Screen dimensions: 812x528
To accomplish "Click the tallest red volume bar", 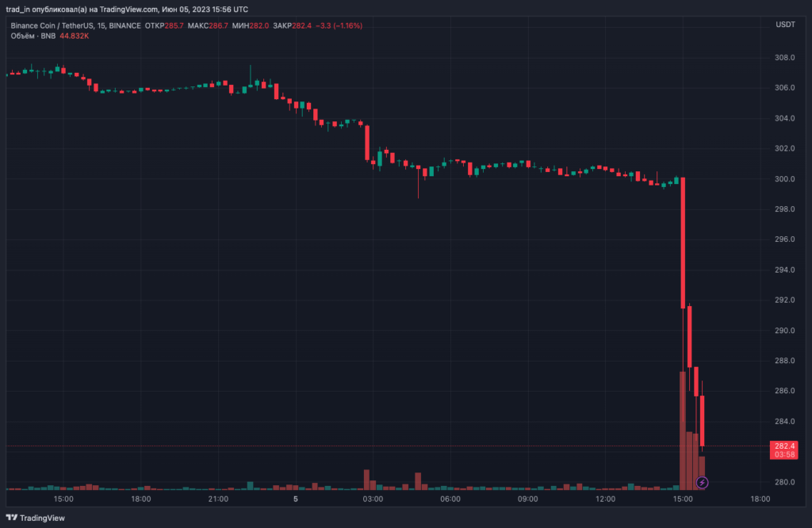I will [683, 430].
